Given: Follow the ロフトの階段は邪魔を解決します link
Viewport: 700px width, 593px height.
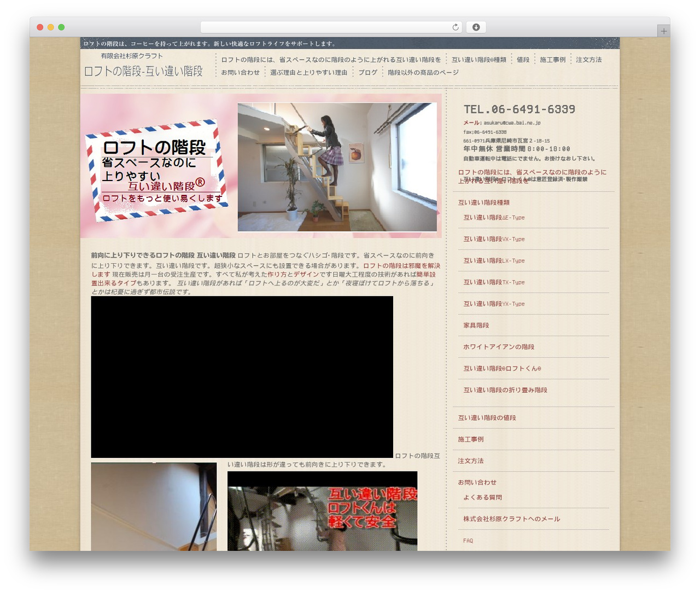Looking at the screenshot, I should coord(265,270).
